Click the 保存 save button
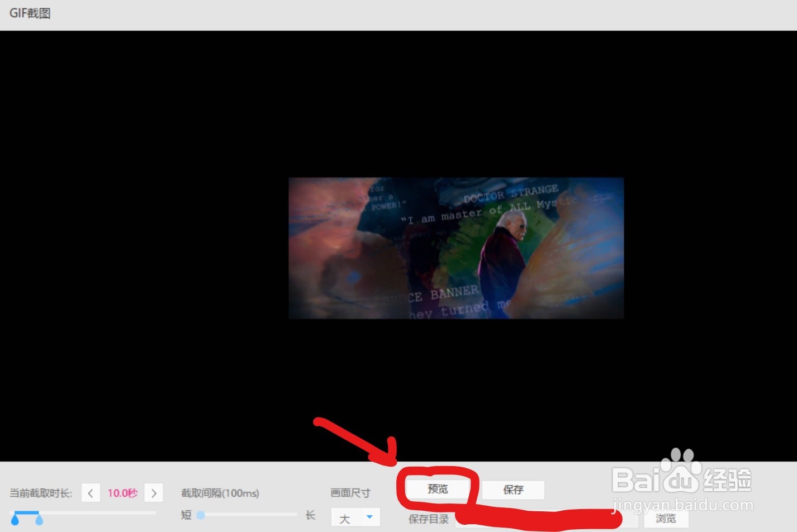Viewport: 797px width, 532px height. point(513,490)
